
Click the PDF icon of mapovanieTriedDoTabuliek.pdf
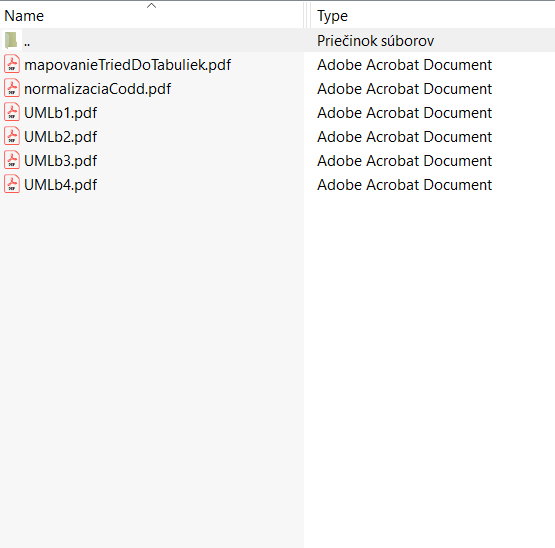coord(12,64)
